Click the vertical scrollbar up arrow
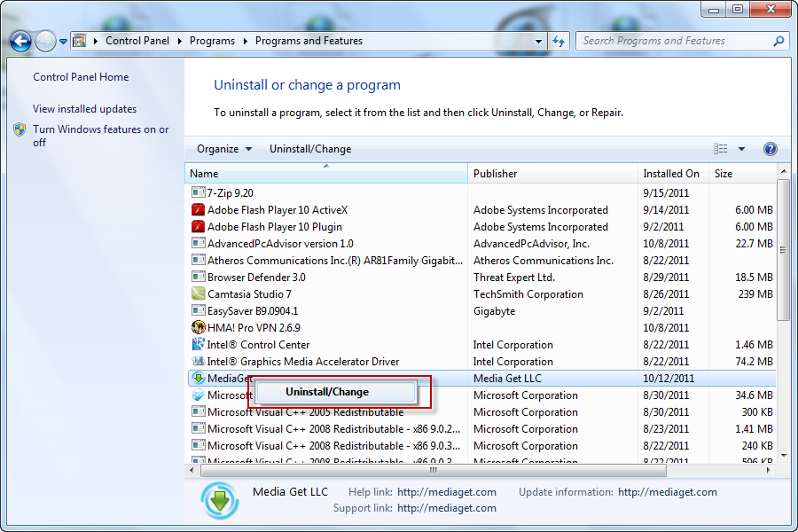This screenshot has height=532, width=798. [784, 171]
